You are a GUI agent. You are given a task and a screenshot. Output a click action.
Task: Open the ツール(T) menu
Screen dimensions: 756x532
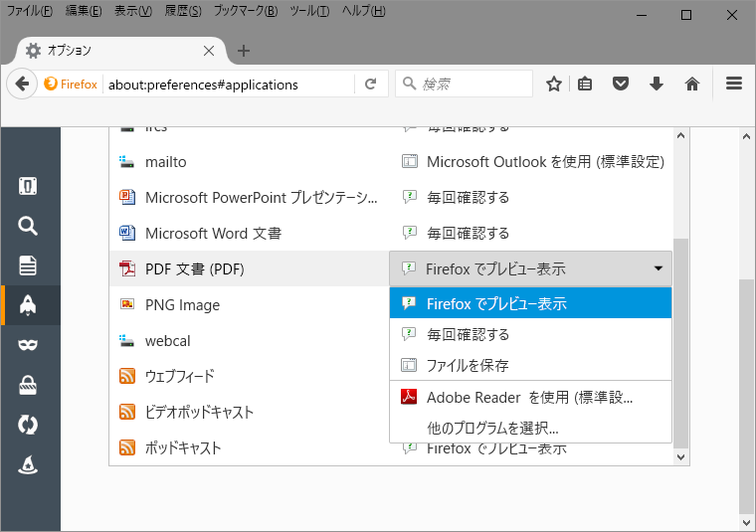coord(309,11)
